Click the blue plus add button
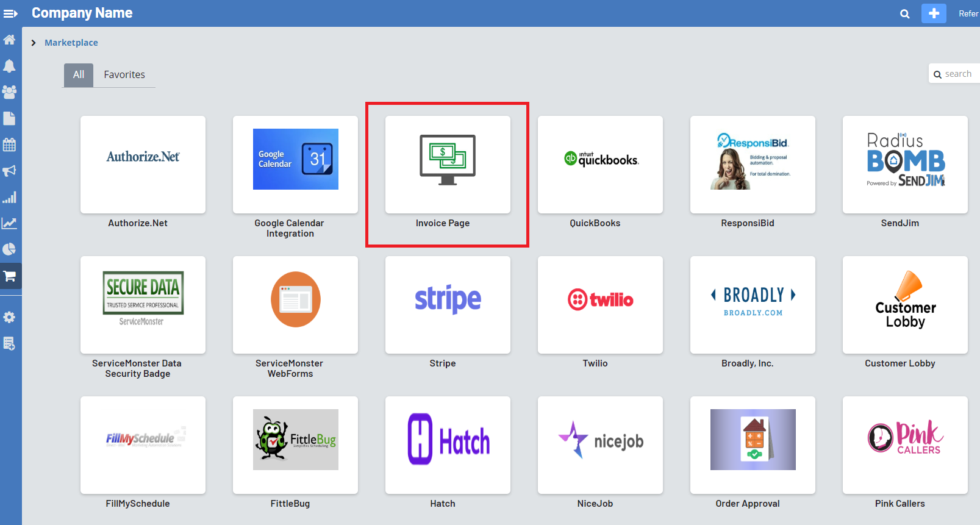980x525 pixels. click(x=933, y=13)
